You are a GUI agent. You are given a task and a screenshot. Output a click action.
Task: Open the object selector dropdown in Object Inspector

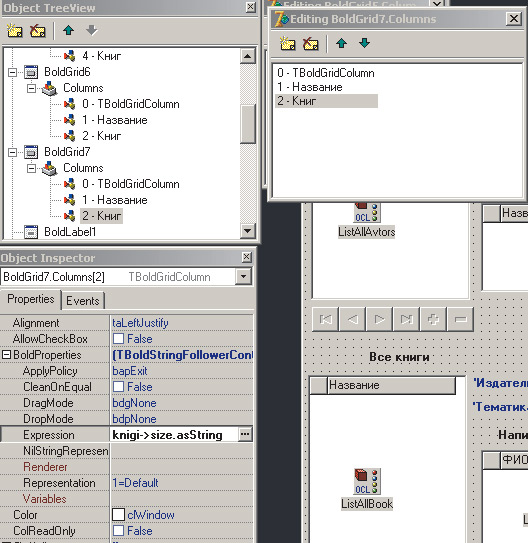coord(243,277)
